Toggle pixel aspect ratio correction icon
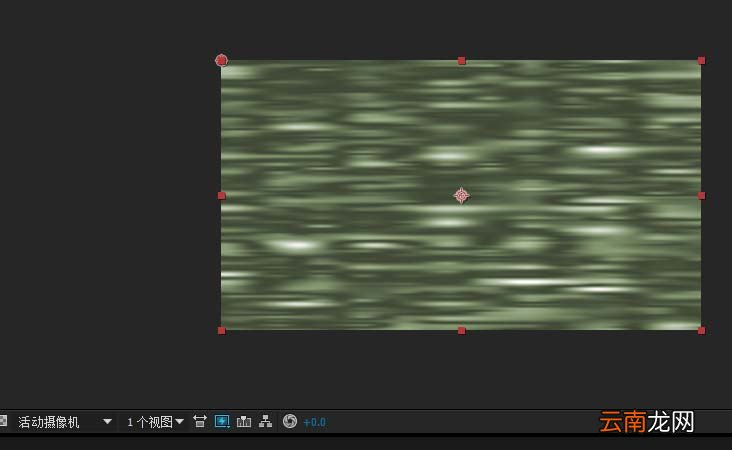 pyautogui.click(x=200, y=422)
